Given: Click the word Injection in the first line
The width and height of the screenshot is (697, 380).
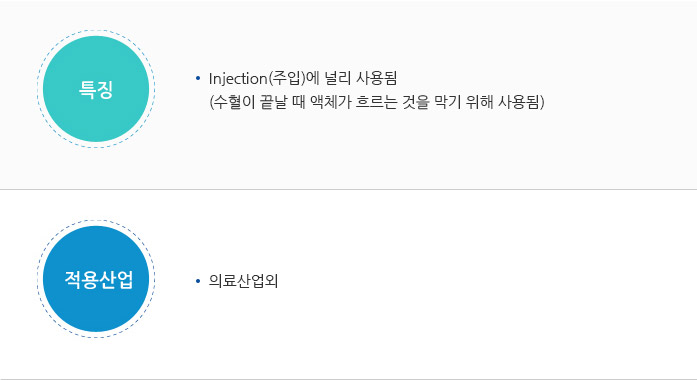Looking at the screenshot, I should click(x=238, y=79).
